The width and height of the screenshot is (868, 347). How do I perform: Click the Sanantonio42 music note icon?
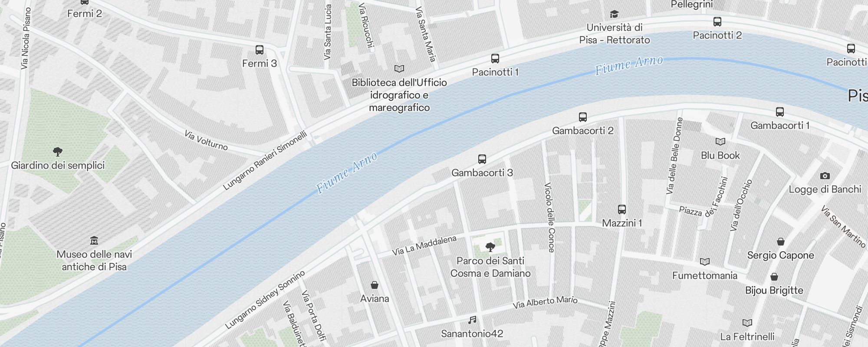click(x=472, y=320)
